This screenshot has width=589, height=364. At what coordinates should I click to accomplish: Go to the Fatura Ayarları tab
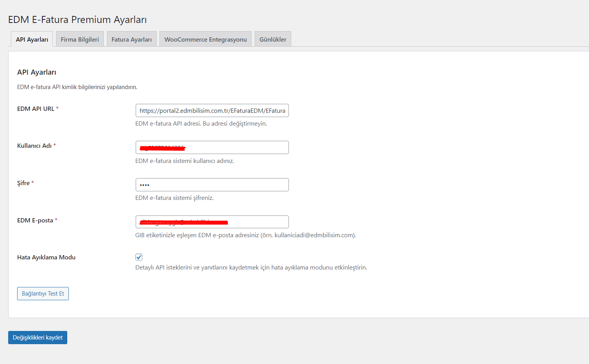coord(131,39)
